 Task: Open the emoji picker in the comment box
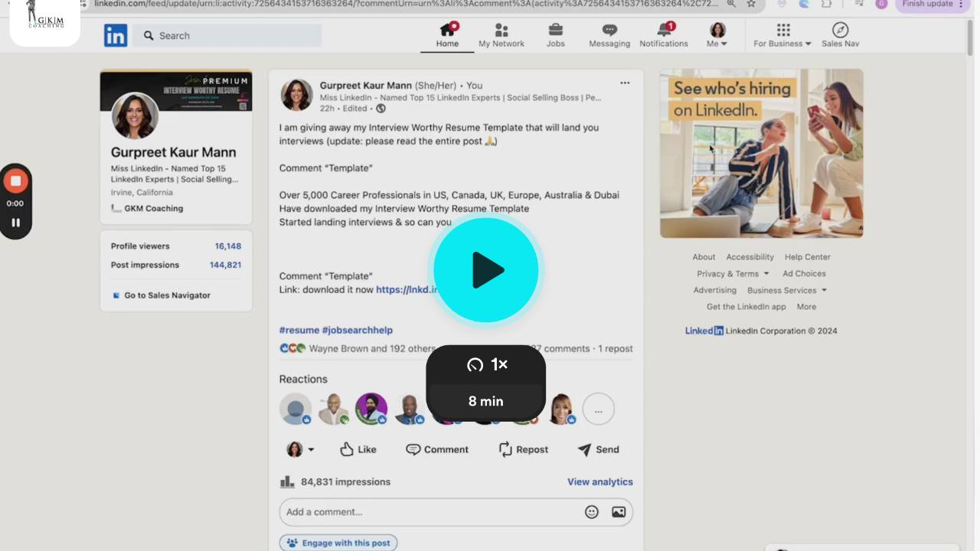592,512
